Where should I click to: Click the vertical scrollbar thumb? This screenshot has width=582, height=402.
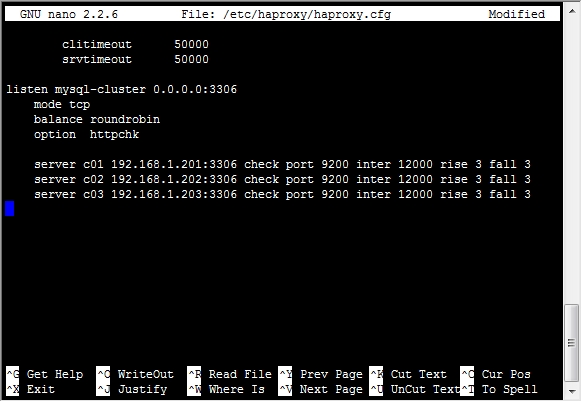[572, 343]
